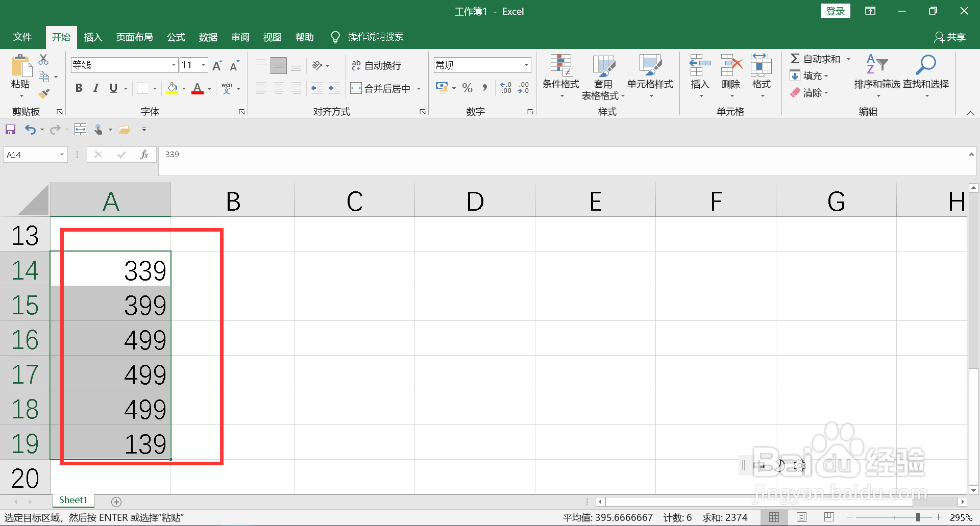Click 合并后居中 merge and center
This screenshot has width=980, height=526.
pos(381,89)
